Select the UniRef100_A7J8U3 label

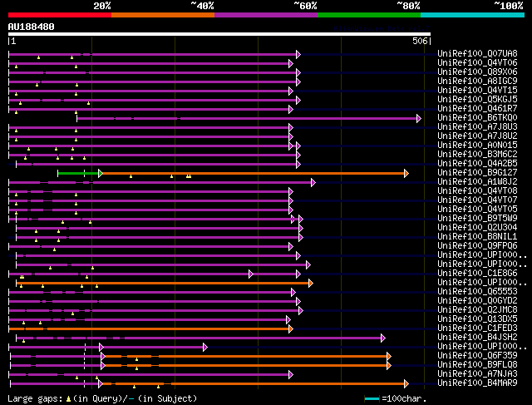click(477, 127)
